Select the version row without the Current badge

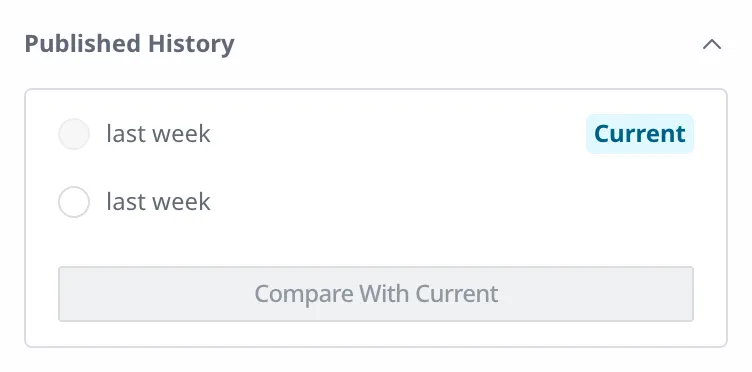[376, 202]
